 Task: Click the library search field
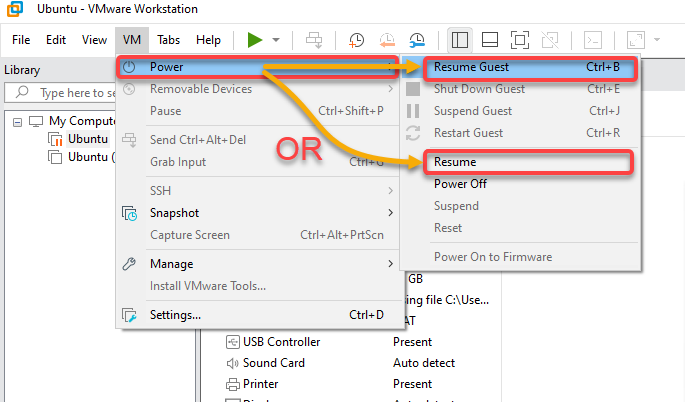click(x=61, y=93)
